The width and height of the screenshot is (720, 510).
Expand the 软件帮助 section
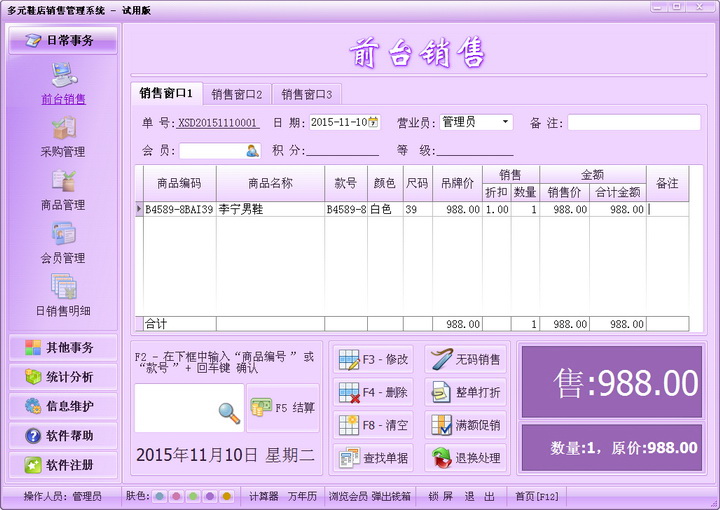click(63, 436)
